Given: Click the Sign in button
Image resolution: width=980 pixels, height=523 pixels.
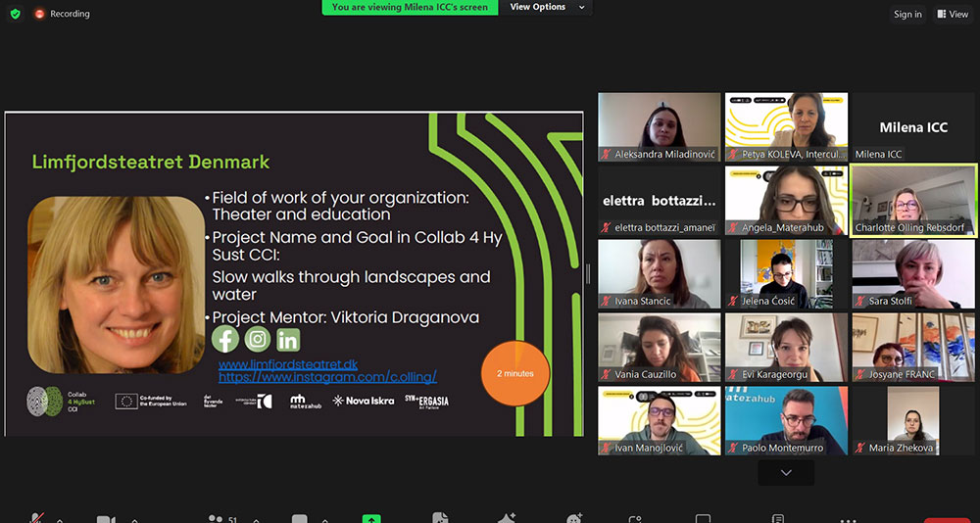Looking at the screenshot, I should coord(907,14).
